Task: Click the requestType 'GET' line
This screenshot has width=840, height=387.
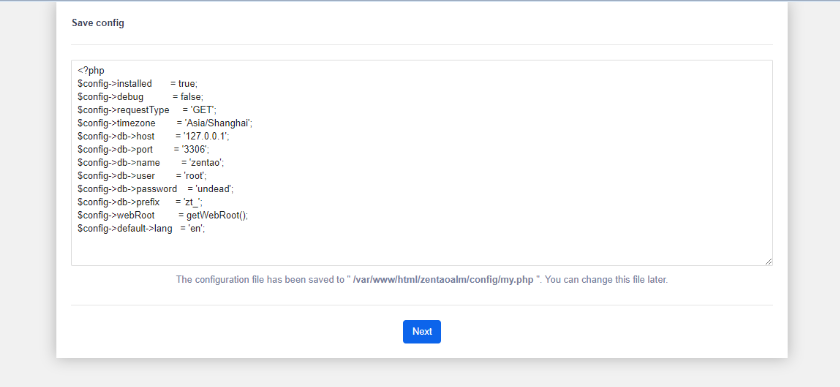Action: tap(147, 110)
